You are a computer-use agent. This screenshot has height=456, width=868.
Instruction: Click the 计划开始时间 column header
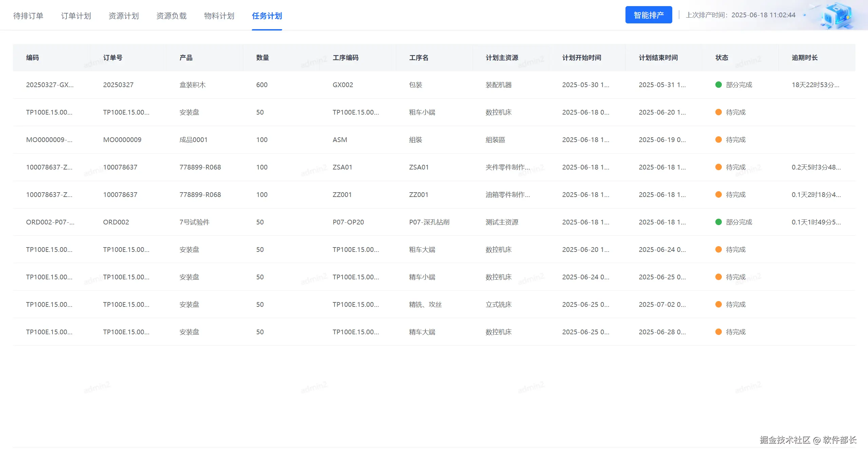(x=581, y=58)
